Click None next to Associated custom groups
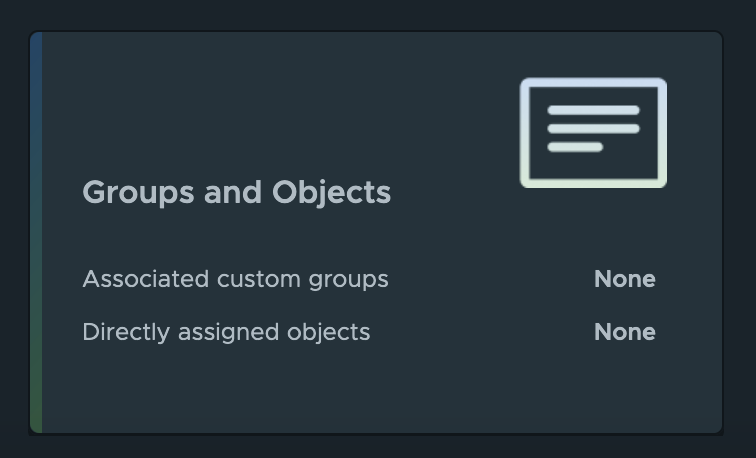Image resolution: width=756 pixels, height=458 pixels. click(624, 279)
